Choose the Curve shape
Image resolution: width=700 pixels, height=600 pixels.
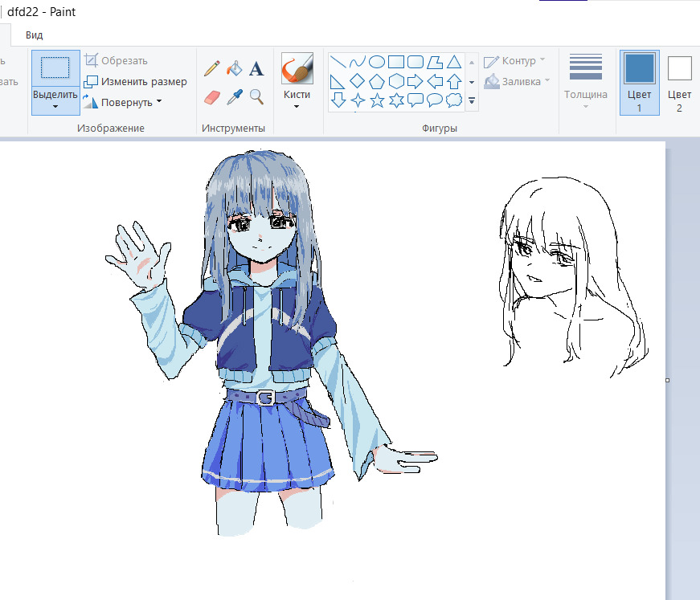357,62
